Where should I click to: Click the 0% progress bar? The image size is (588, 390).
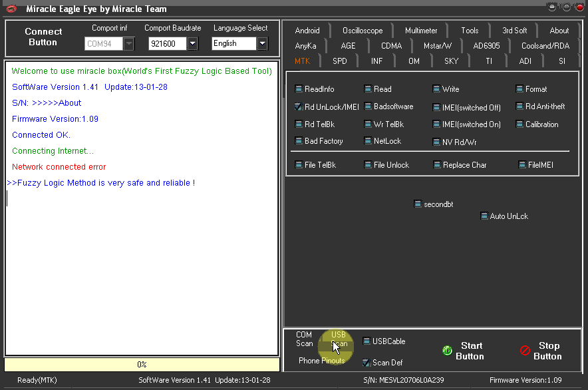point(142,365)
